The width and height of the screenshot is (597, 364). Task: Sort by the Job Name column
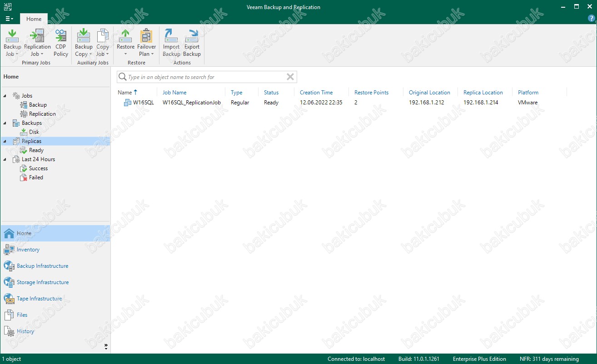[174, 93]
